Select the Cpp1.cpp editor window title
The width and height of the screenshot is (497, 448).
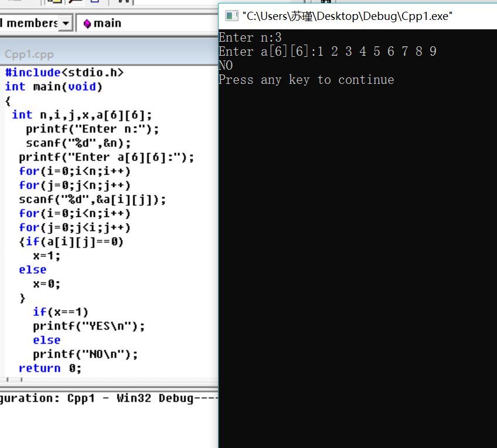point(29,55)
